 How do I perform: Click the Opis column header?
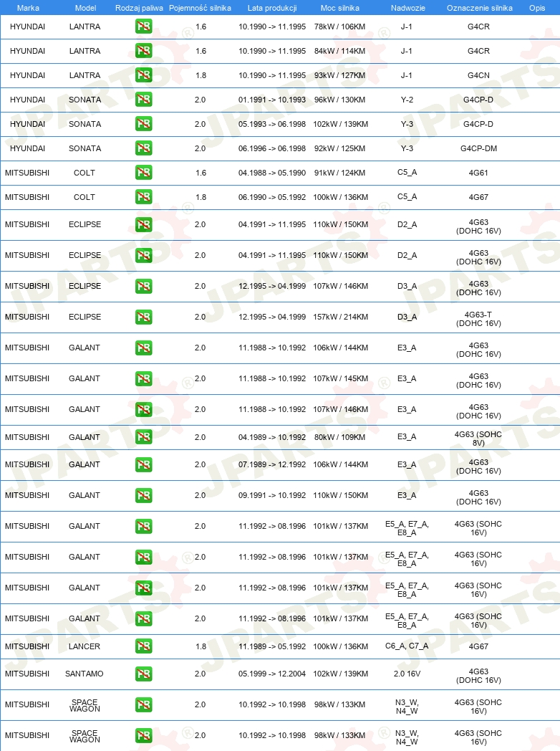(538, 8)
